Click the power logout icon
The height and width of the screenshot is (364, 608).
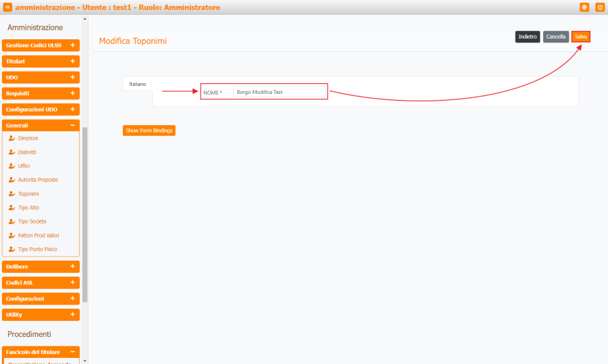[599, 7]
